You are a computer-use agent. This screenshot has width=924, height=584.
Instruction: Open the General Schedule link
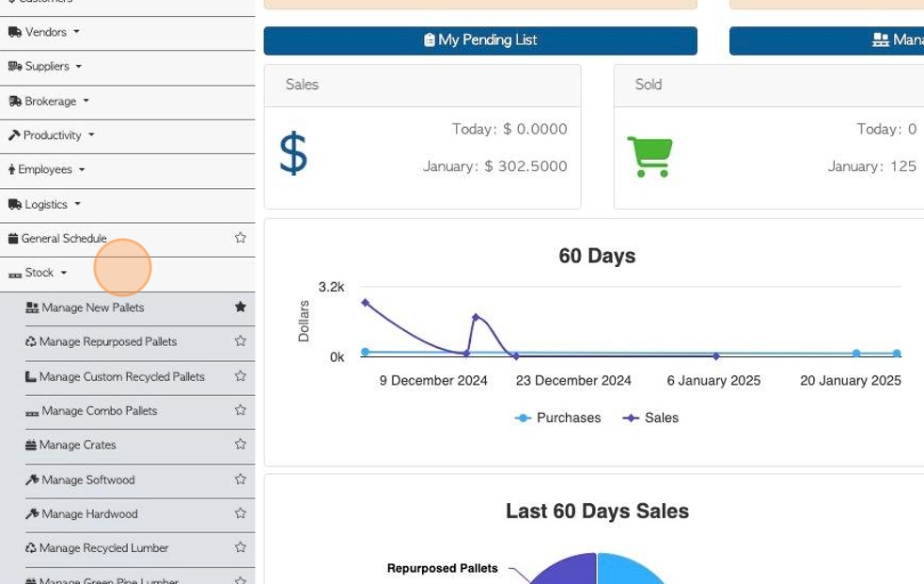64,239
